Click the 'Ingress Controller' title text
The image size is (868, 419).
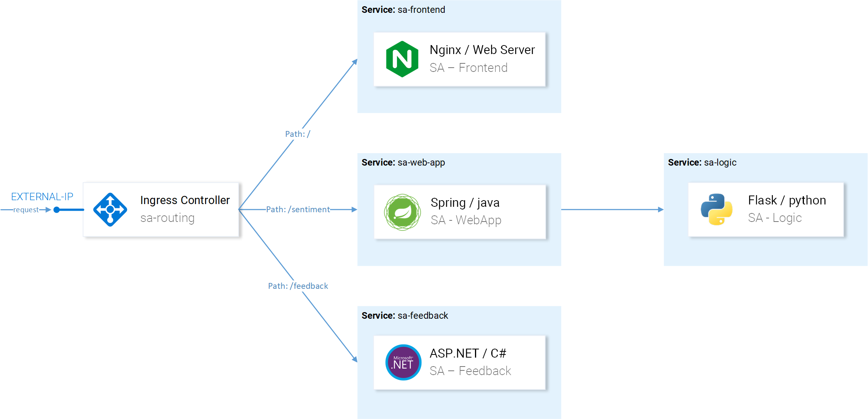pyautogui.click(x=185, y=200)
